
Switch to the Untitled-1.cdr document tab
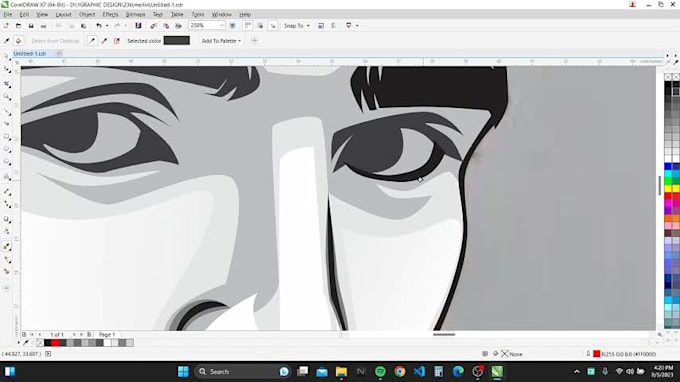(x=30, y=53)
